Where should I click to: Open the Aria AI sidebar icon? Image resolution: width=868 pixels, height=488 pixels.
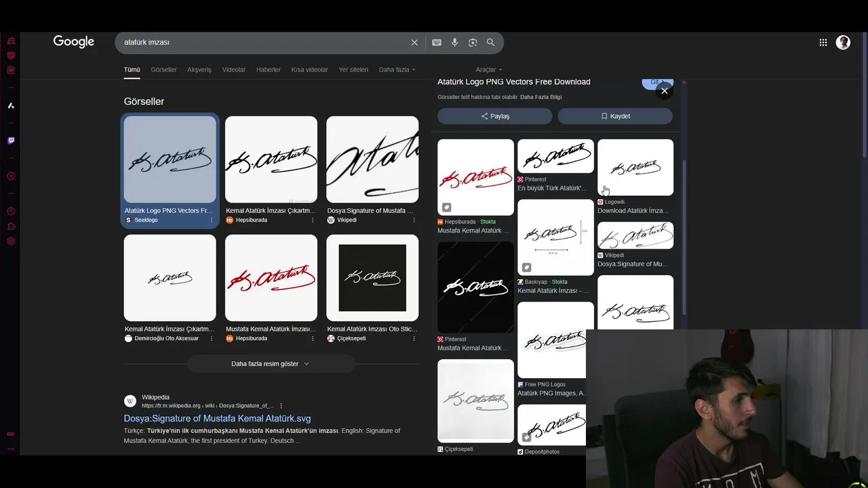[11, 106]
